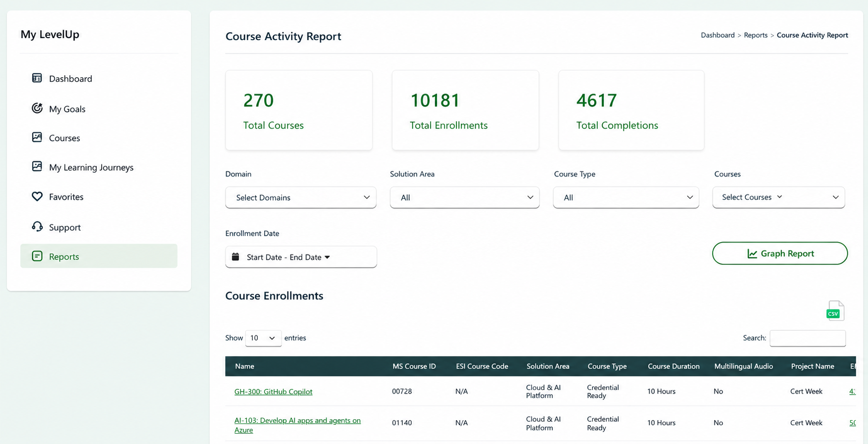Expand the Solution Area dropdown
Screen dimensions: 868x444
[465, 197]
